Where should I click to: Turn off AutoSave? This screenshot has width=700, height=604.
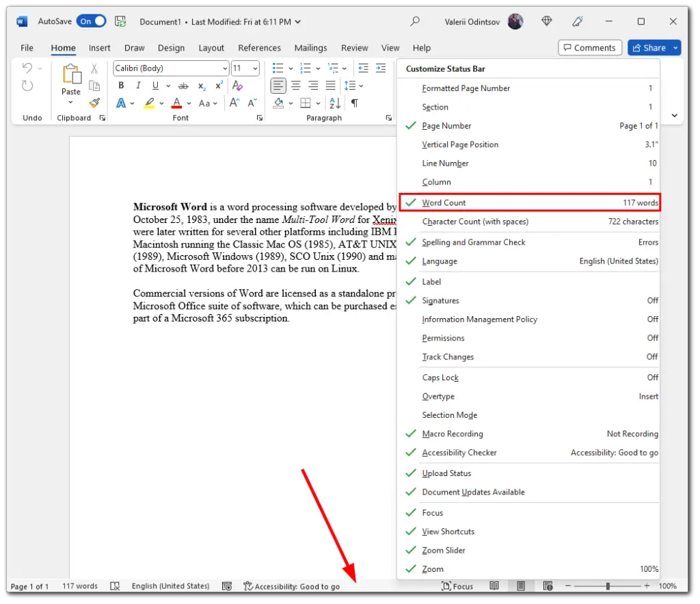(91, 21)
